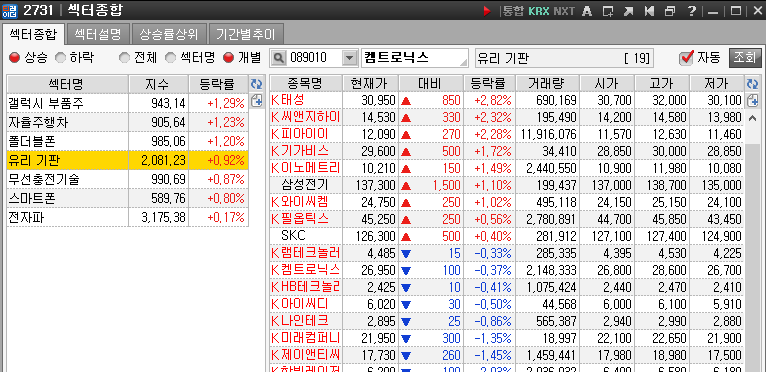This screenshot has width=766, height=372.
Task: Click the K태성 stock name
Action: click(x=288, y=100)
